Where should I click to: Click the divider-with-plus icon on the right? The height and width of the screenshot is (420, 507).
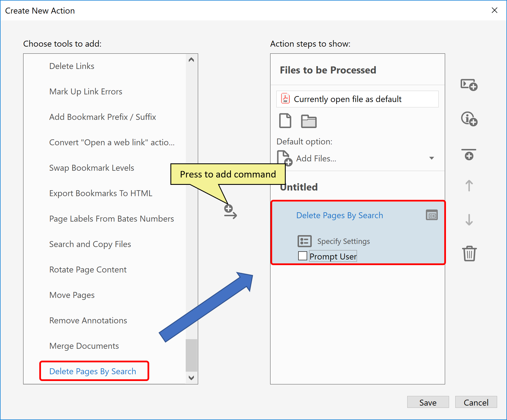coord(469,154)
